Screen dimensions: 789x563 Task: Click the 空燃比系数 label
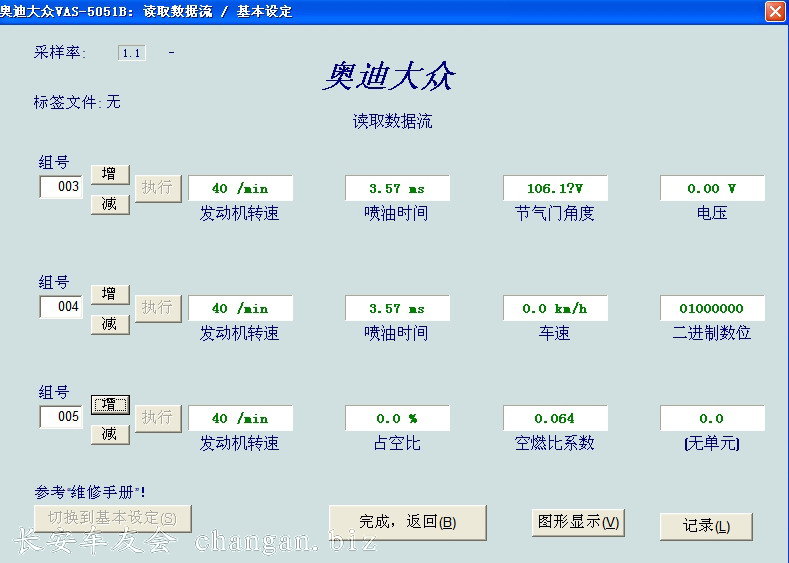[x=555, y=443]
